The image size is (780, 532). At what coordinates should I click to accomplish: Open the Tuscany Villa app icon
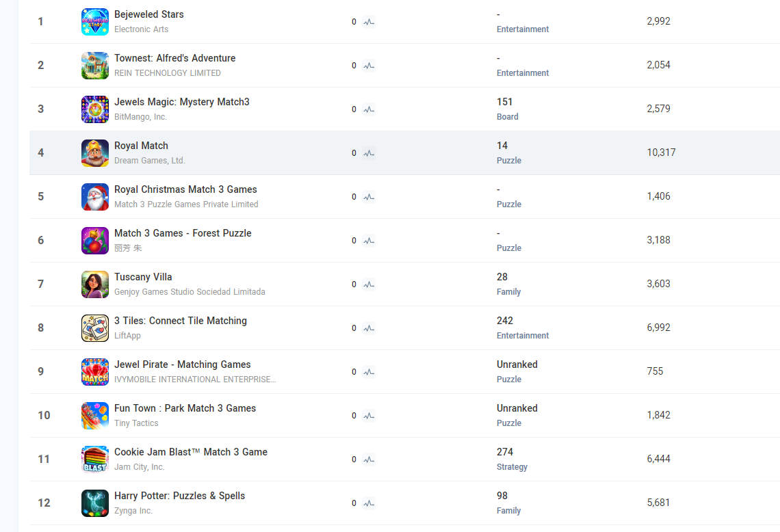coord(94,284)
